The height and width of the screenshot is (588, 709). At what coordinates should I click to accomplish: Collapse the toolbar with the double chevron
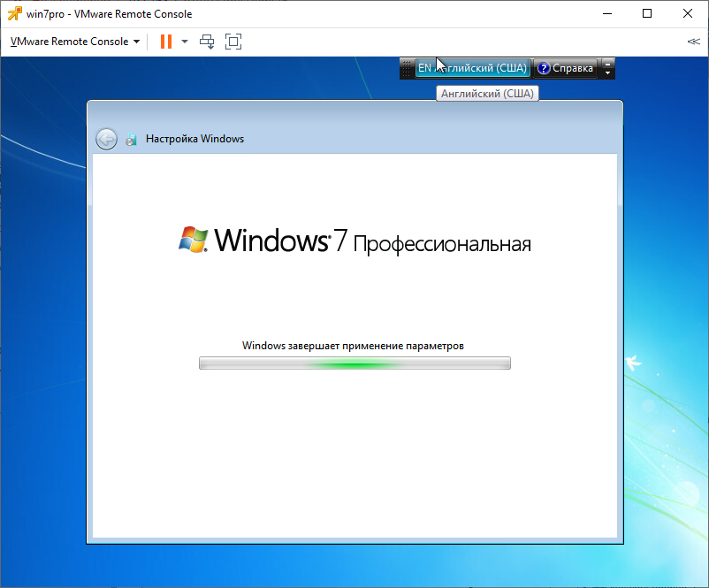[x=694, y=42]
